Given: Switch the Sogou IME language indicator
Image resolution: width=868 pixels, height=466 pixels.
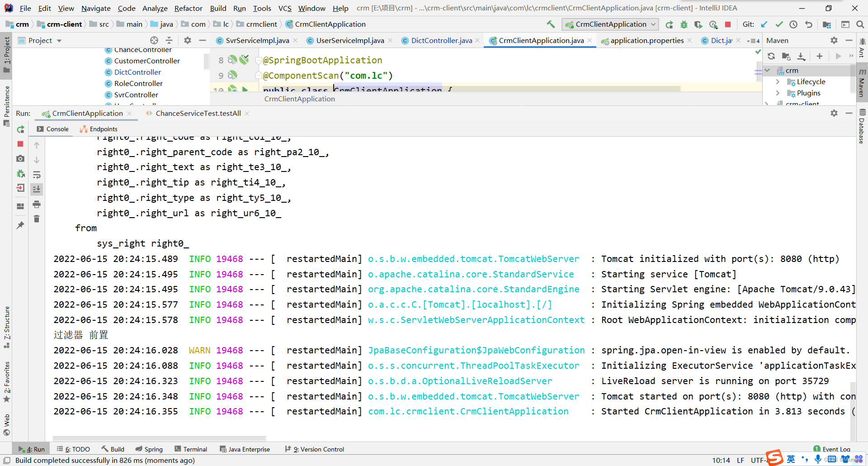Looking at the screenshot, I should tap(791, 459).
